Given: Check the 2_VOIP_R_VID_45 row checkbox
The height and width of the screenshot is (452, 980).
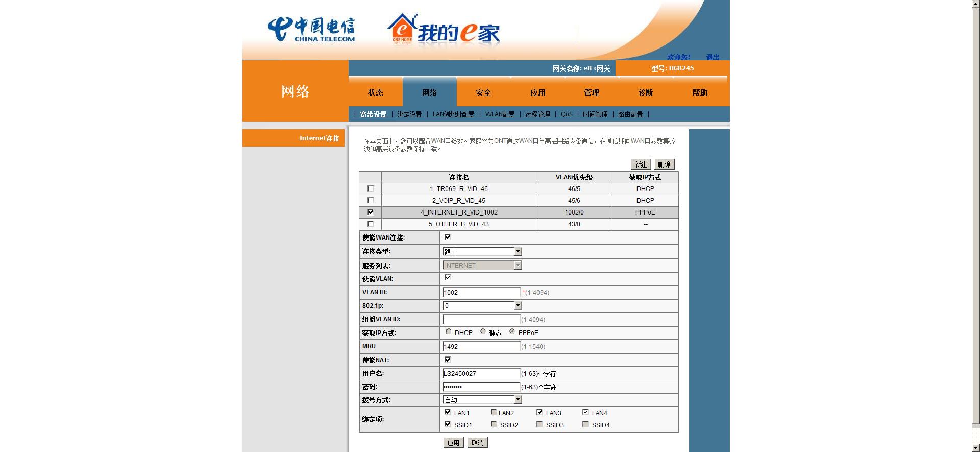Looking at the screenshot, I should pyautogui.click(x=371, y=200).
